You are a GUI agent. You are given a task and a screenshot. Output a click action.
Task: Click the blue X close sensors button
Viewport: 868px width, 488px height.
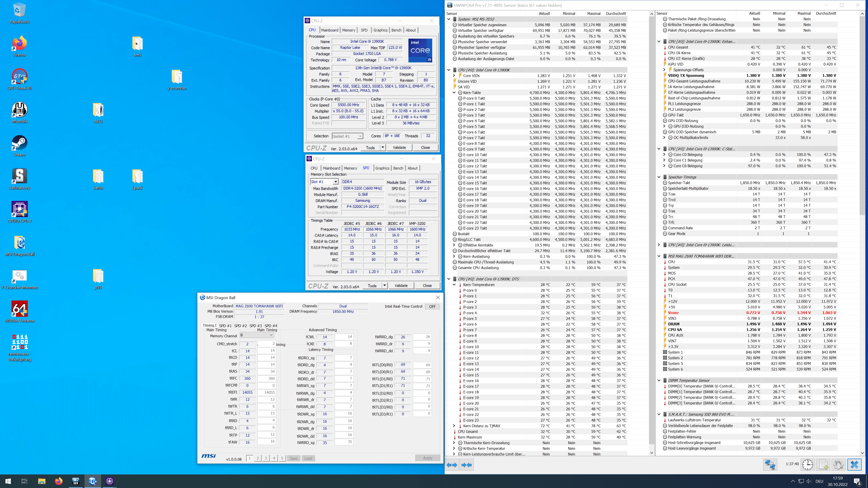(x=854, y=465)
